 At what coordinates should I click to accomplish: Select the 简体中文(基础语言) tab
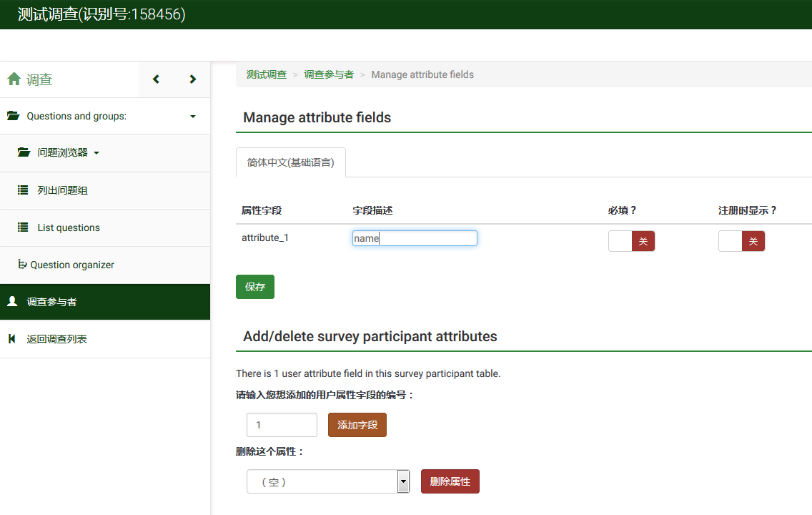(x=290, y=162)
